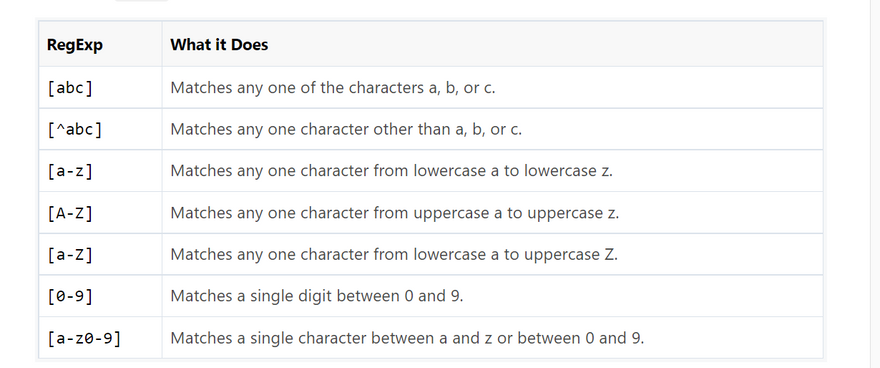This screenshot has width=880, height=368.
Task: Click description 'Matches a single digit between 0 and 9.'
Action: [317, 296]
